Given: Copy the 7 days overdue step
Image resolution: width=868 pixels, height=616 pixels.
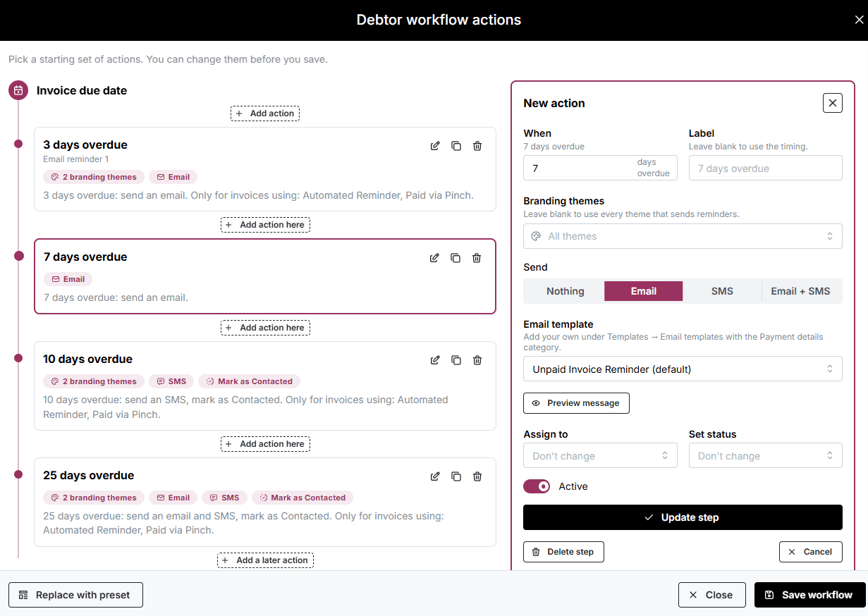Looking at the screenshot, I should tap(456, 258).
